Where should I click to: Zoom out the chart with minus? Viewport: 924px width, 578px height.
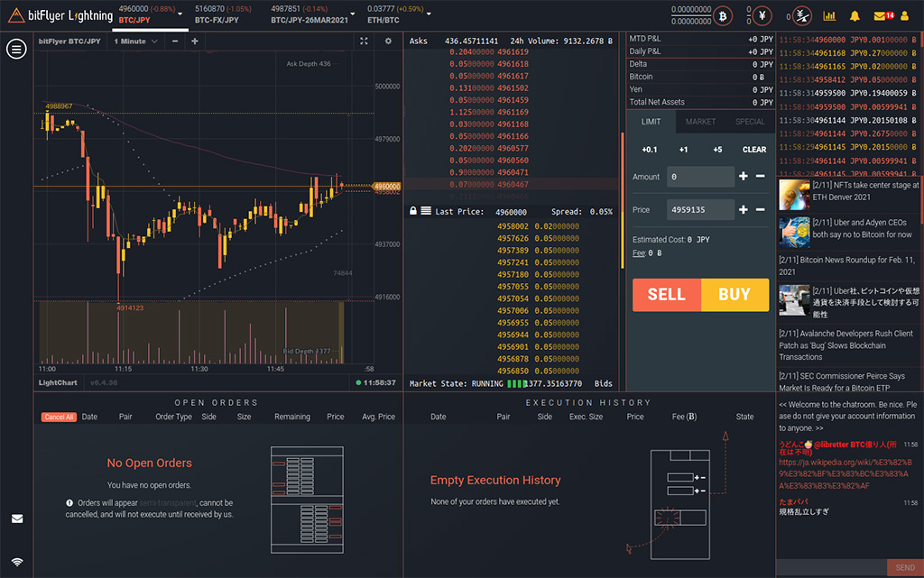point(175,41)
